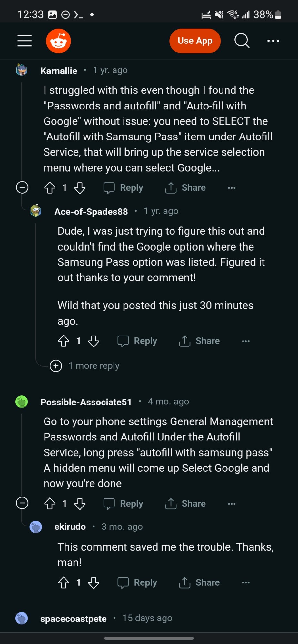Image resolution: width=298 pixels, height=644 pixels.
Task: Downvote Karnallie's comment
Action: tap(80, 188)
